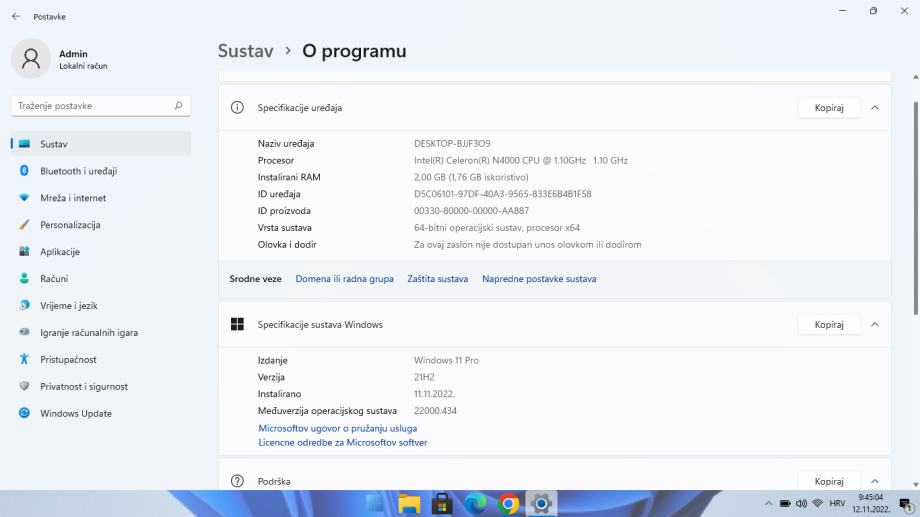The width and height of the screenshot is (920, 517).
Task: Click the Personalizacija brush icon
Action: coord(24,225)
